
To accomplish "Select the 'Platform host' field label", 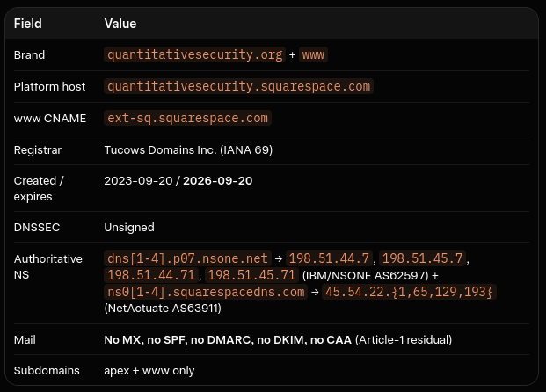I will (49, 87).
